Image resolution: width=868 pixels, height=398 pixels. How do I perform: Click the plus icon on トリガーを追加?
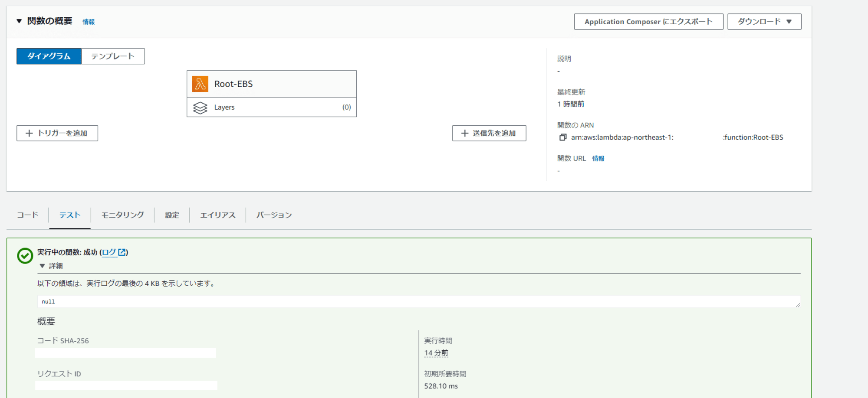tap(29, 133)
